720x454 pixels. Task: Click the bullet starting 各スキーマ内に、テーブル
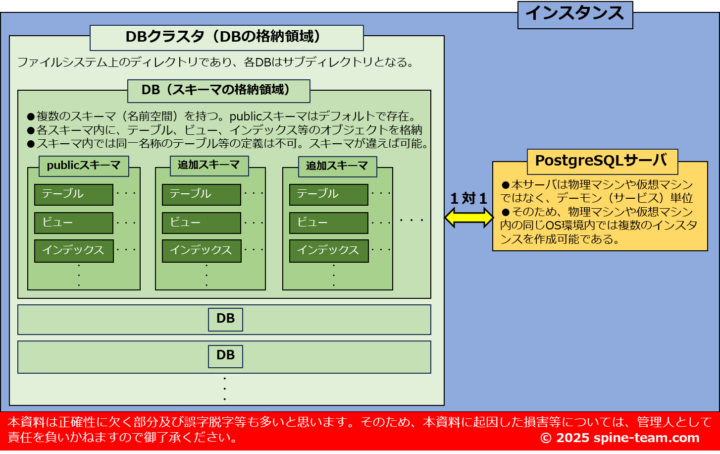(225, 130)
